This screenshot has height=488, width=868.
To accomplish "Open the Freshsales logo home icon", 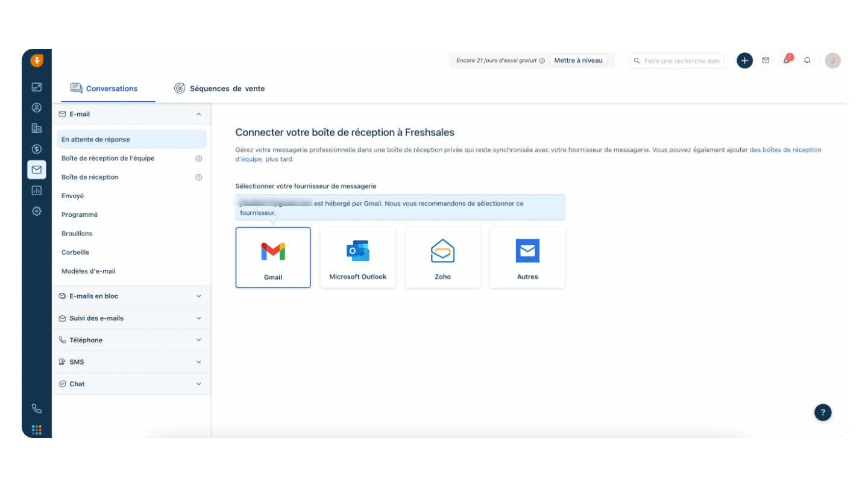I will pos(37,60).
